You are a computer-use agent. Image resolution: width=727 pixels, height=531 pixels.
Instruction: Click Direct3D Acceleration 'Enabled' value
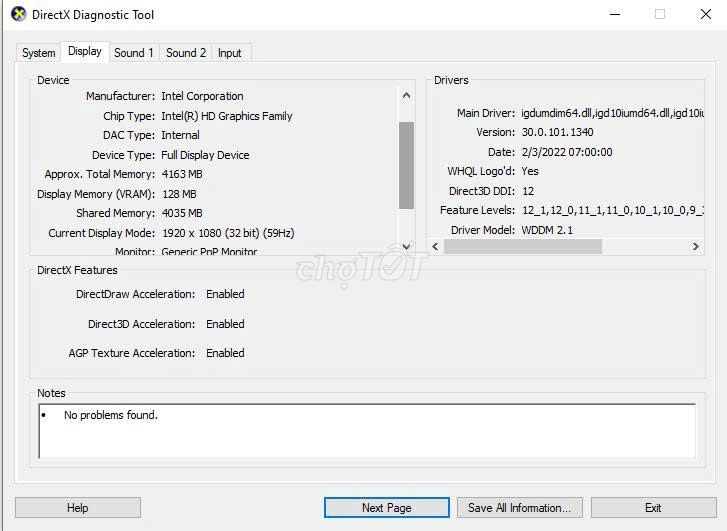click(x=225, y=324)
